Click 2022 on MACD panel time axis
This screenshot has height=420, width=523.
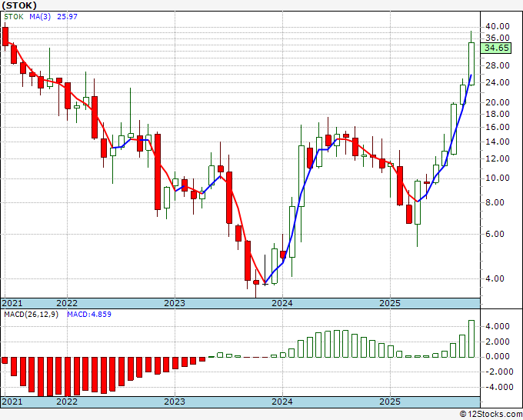[x=67, y=402]
